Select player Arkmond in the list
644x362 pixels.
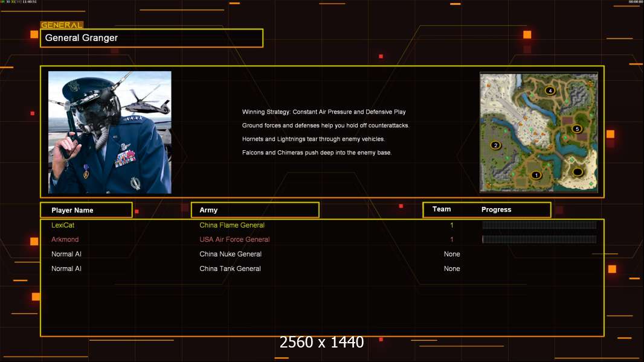pos(65,240)
